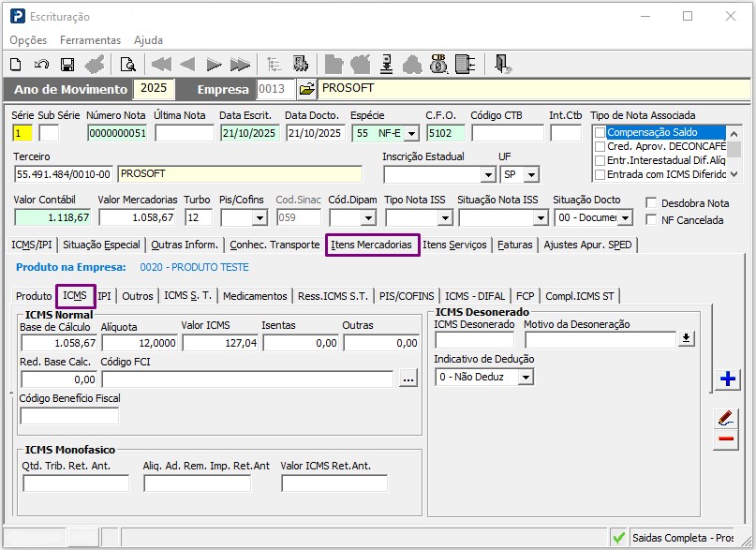Open the UF state dropdown
Screen dimensions: 756x550
[x=532, y=175]
